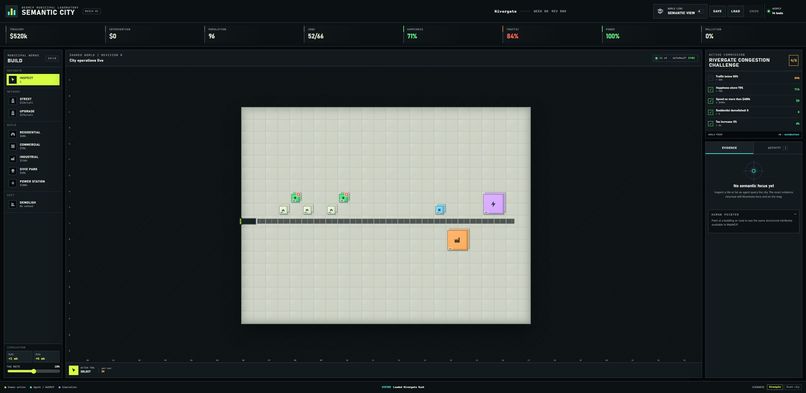The image size is (806, 393).
Task: Open the Semantic View dropdown
Action: tap(680, 11)
